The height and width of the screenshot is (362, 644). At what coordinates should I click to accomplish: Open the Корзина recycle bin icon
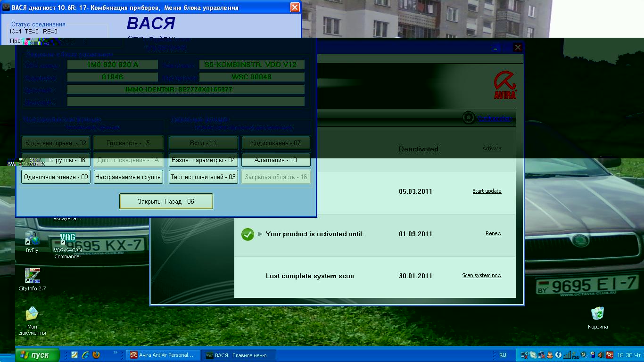597,314
